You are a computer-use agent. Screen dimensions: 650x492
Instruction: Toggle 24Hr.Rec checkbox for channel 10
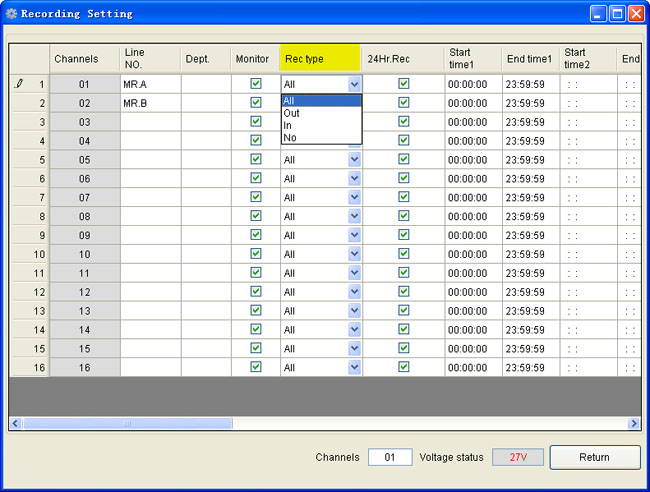click(404, 254)
